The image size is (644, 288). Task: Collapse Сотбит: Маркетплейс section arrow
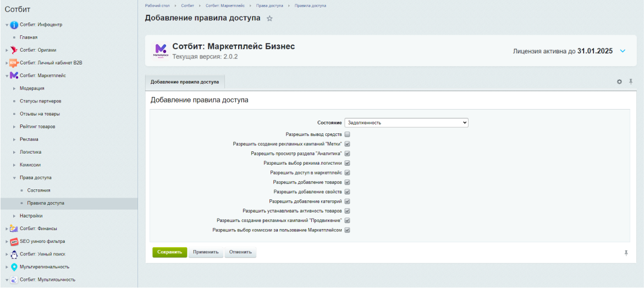[x=7, y=75]
